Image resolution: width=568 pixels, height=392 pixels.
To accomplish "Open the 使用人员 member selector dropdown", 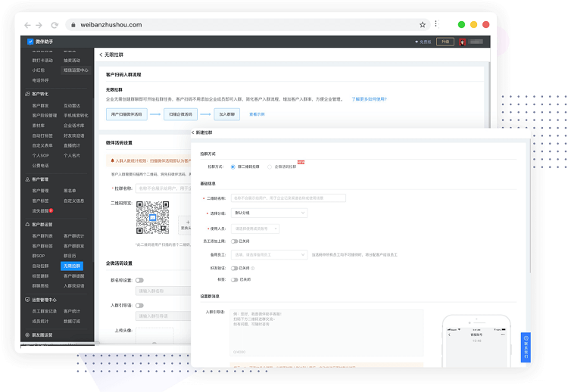I will 255,229.
